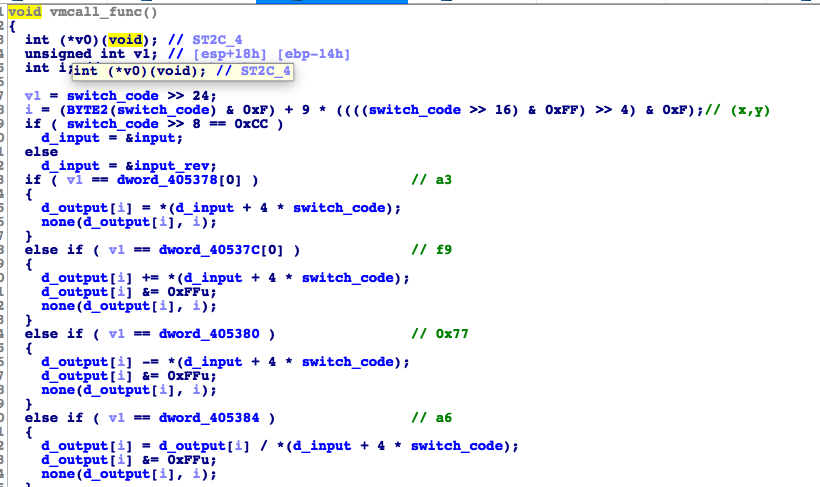Open the dword_40537C[0] global reference
The width and height of the screenshot is (820, 487).
[221, 250]
